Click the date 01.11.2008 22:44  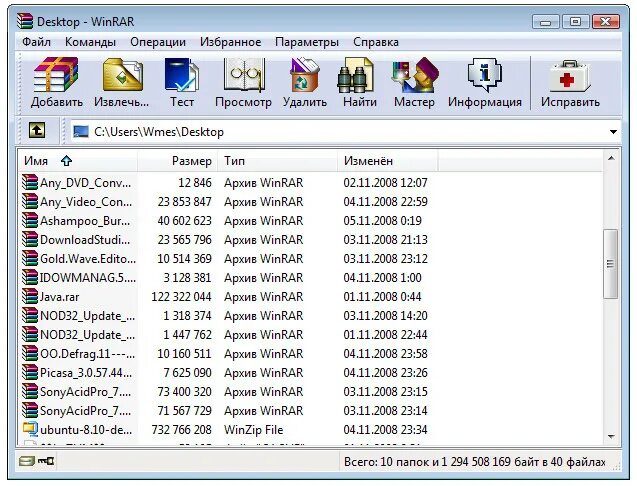click(386, 335)
